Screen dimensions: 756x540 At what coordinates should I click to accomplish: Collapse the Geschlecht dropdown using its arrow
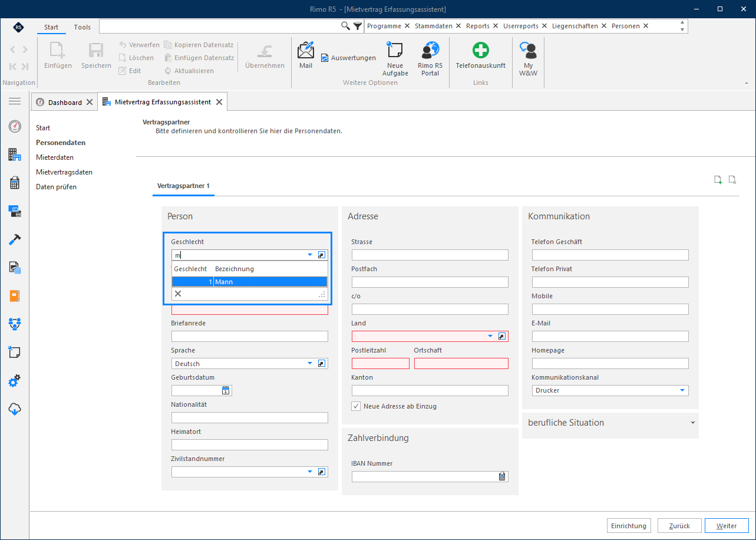[x=310, y=255]
